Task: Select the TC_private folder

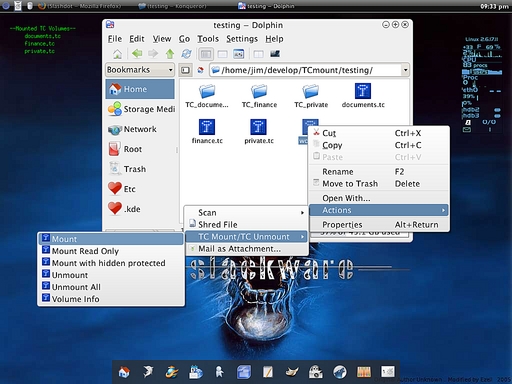Action: (x=311, y=96)
